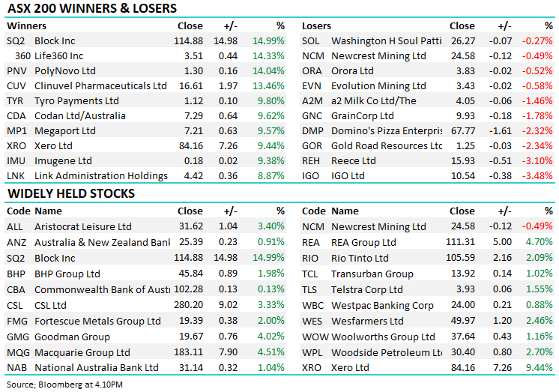This screenshot has height=392, width=559.
Task: Click the Widely Held Stocks heading
Action: point(71,193)
